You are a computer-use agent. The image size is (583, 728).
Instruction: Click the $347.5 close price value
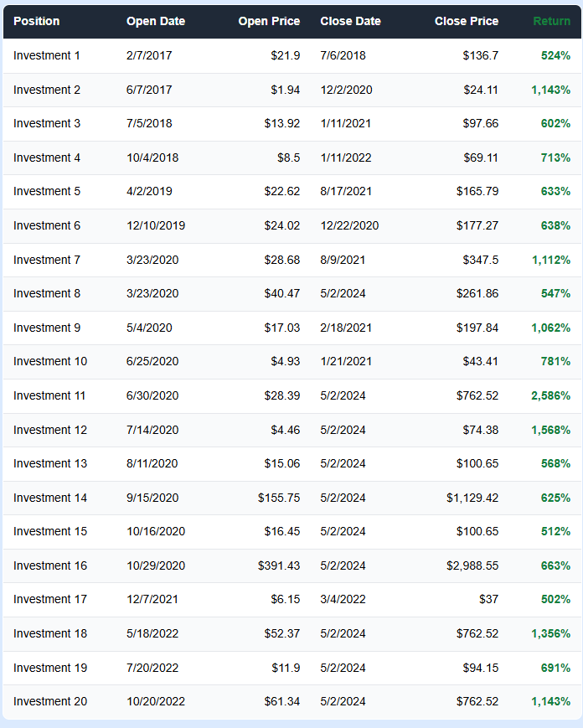[x=481, y=260]
